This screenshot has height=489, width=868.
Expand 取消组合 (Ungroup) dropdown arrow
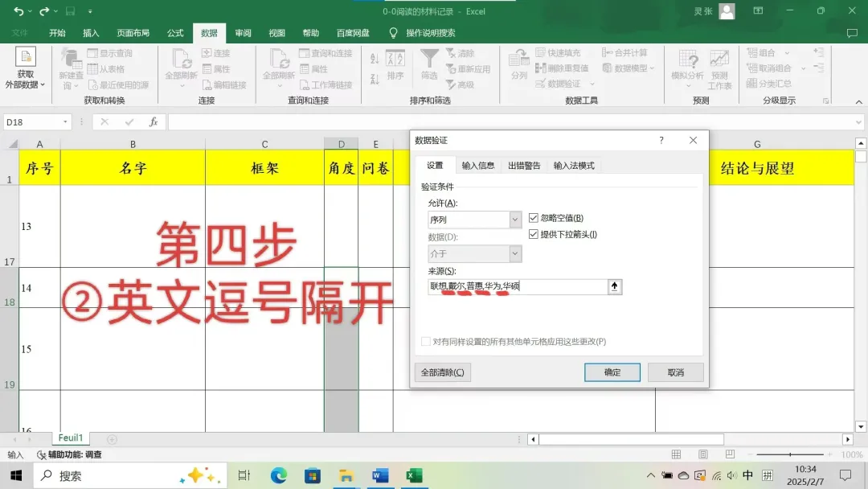tap(803, 68)
